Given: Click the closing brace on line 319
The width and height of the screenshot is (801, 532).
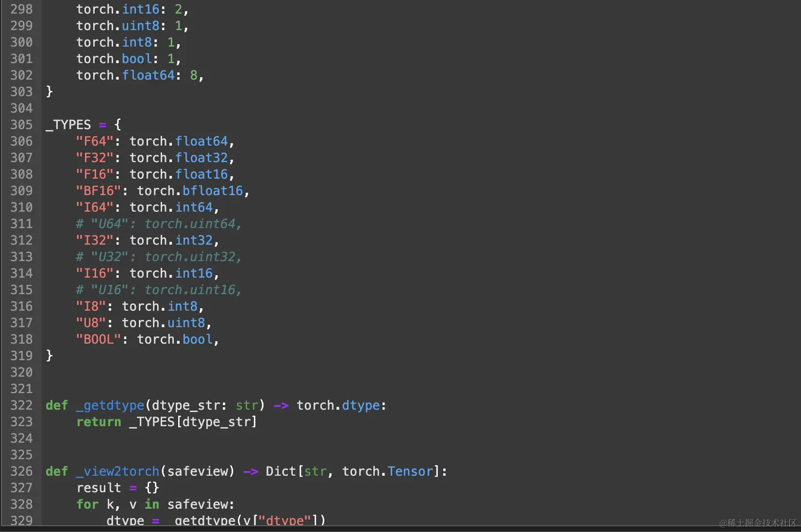Looking at the screenshot, I should coord(49,356).
